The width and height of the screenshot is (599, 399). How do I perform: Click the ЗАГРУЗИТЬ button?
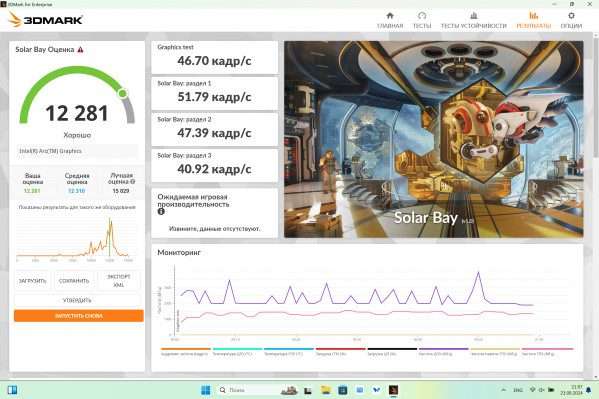[32, 281]
